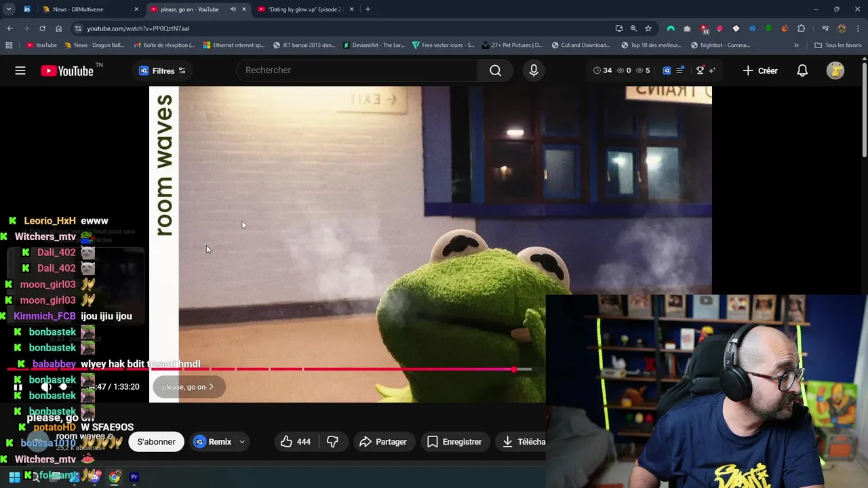Dislike the video with thumbs down
Image resolution: width=868 pixels, height=488 pixels.
coord(332,442)
